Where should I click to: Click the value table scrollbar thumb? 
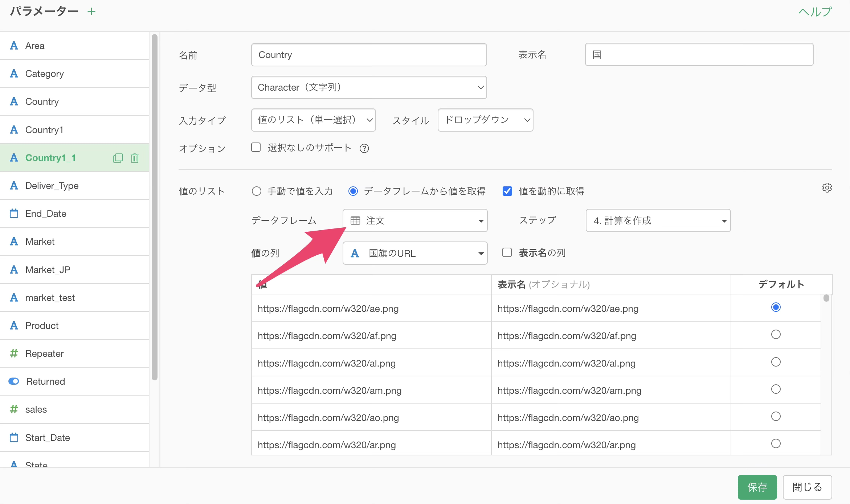(826, 298)
